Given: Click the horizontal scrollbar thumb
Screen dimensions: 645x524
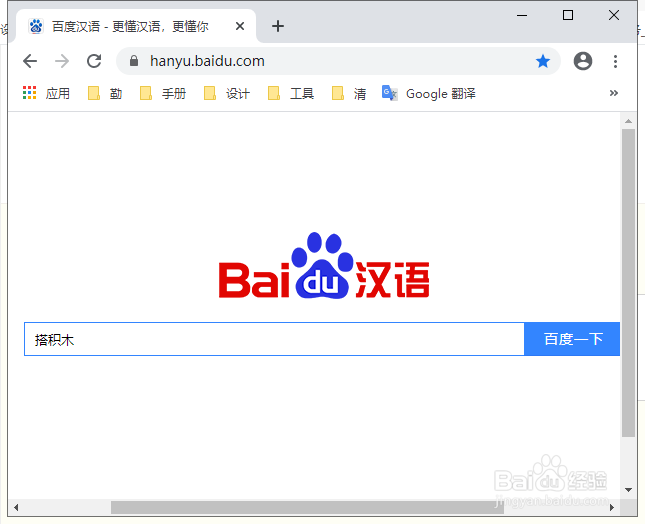Looking at the screenshot, I should point(307,507).
